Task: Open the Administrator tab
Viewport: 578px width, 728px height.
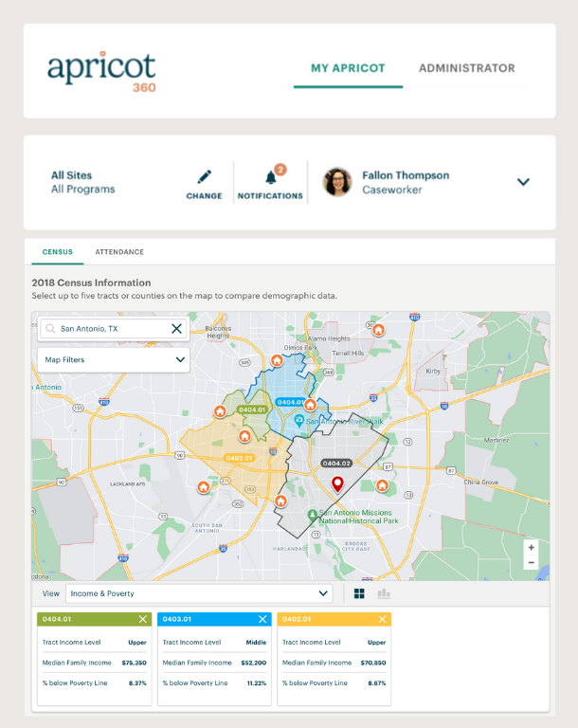Action: click(466, 68)
